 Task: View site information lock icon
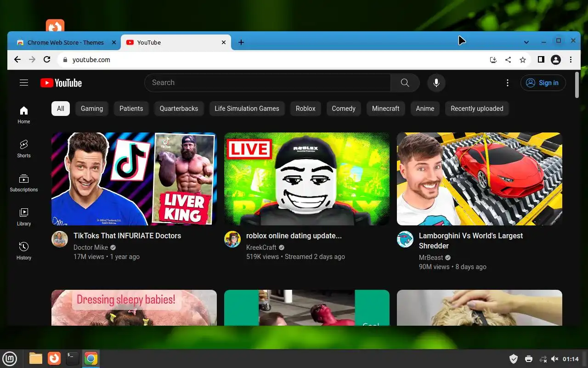pyautogui.click(x=65, y=60)
